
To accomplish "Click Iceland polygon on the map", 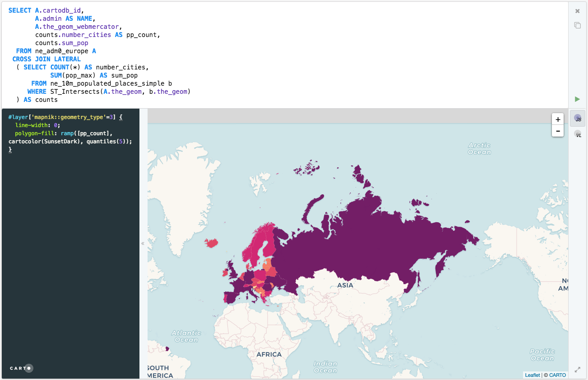I will pos(212,243).
